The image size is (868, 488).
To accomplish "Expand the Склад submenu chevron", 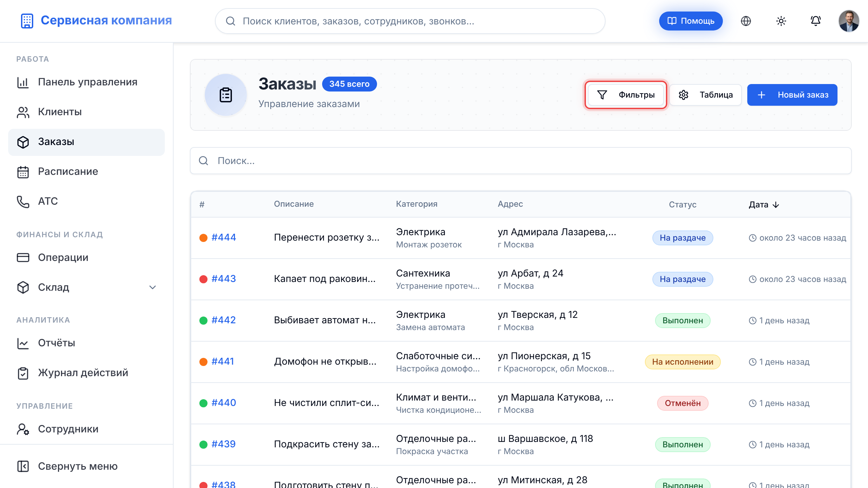I will click(x=153, y=287).
